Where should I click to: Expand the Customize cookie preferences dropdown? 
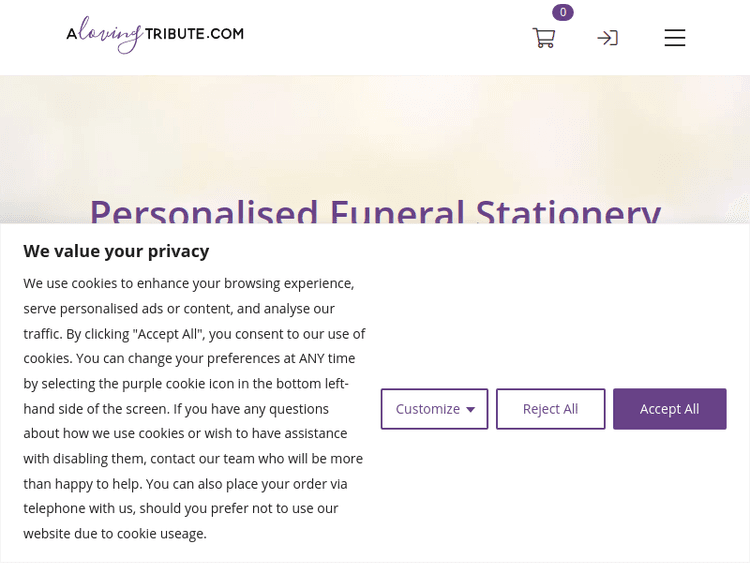point(428,409)
